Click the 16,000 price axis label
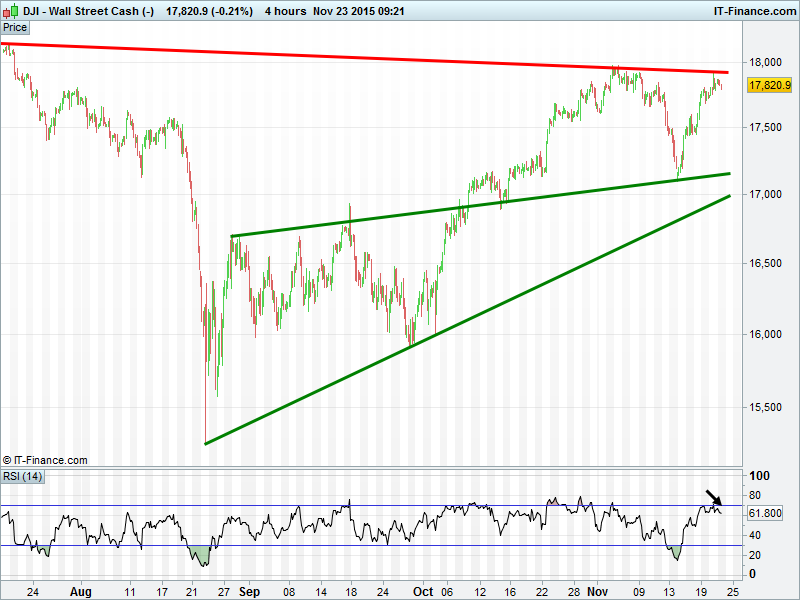Viewport: 800px width, 600px height. tap(765, 334)
